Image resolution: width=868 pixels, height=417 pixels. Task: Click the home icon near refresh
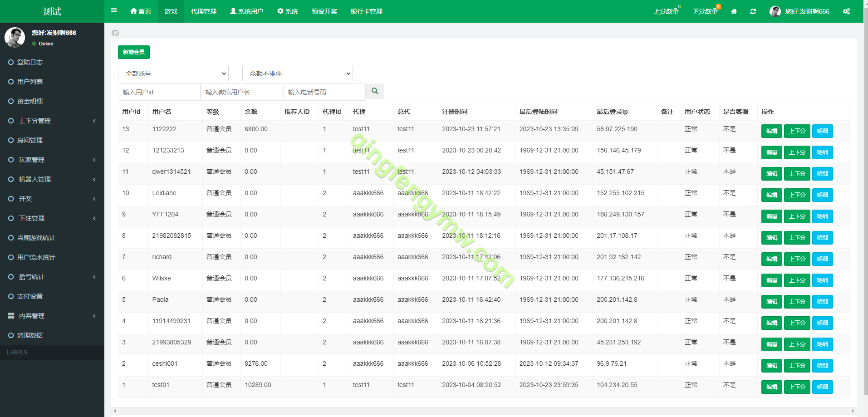734,11
